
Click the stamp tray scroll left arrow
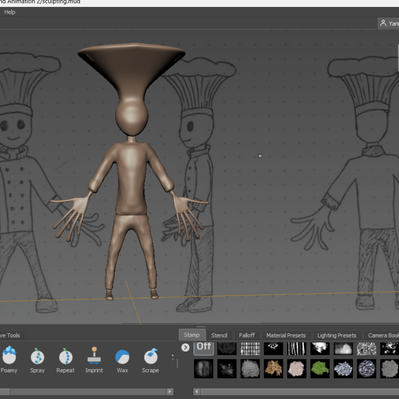pos(197,391)
